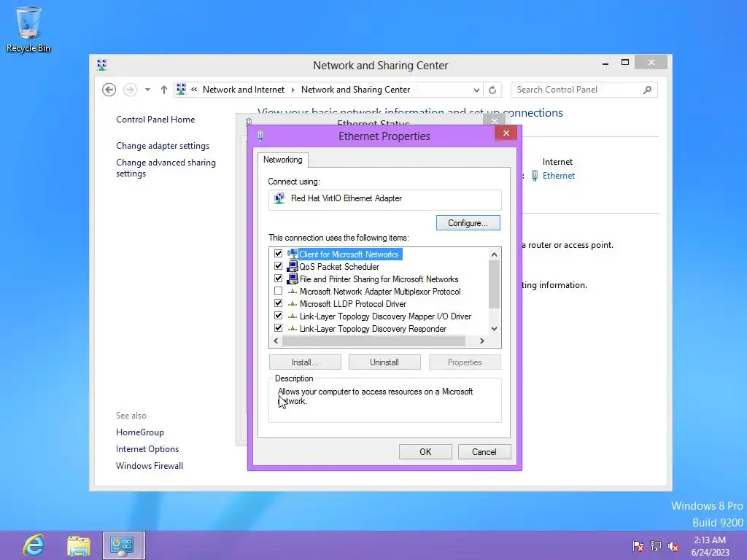Open Action Center flag in system tray
This screenshot has height=560, width=747.
click(638, 546)
